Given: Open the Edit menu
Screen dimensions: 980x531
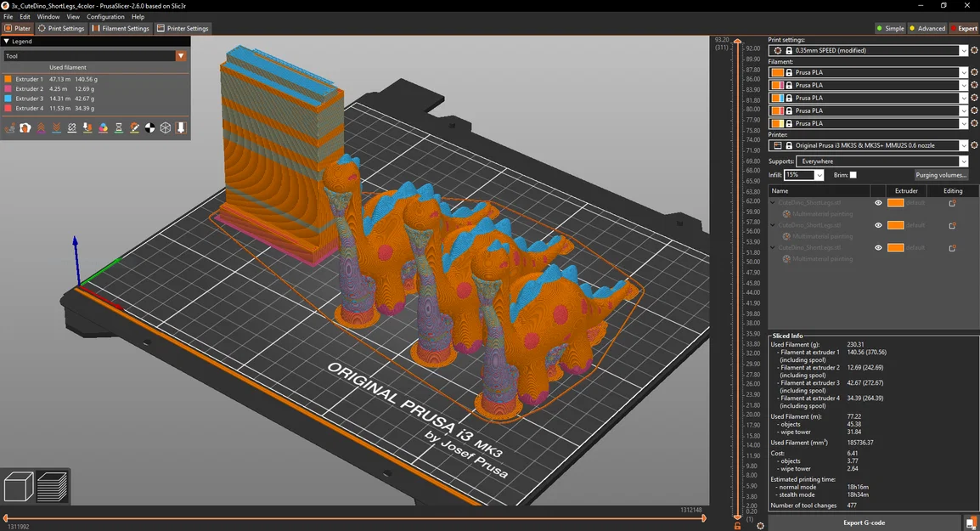Looking at the screenshot, I should point(25,17).
